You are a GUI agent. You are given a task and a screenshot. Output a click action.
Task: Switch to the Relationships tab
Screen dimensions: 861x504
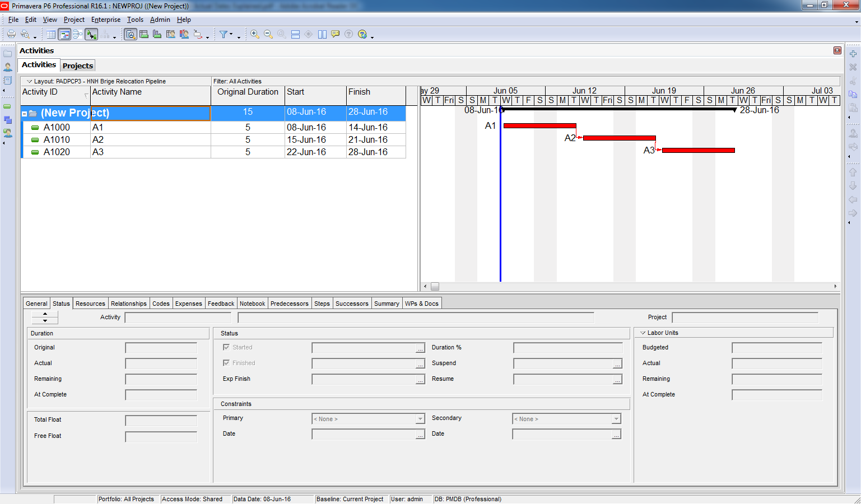128,304
